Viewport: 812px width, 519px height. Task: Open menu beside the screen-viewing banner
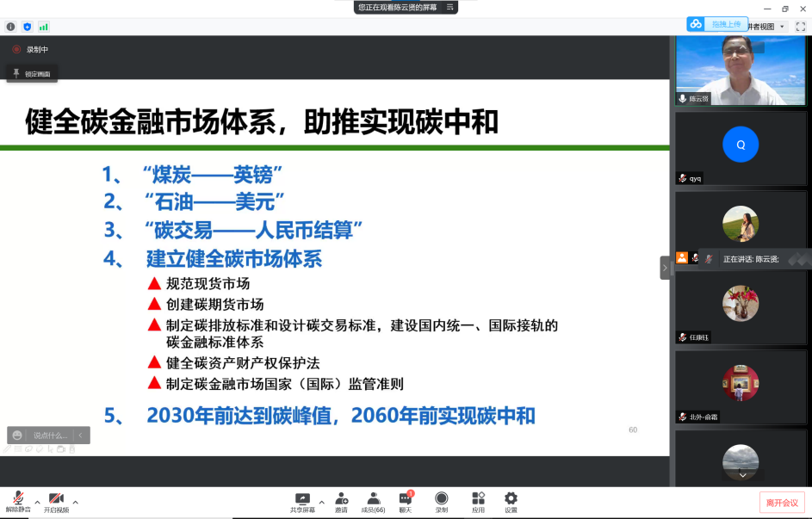(449, 7)
